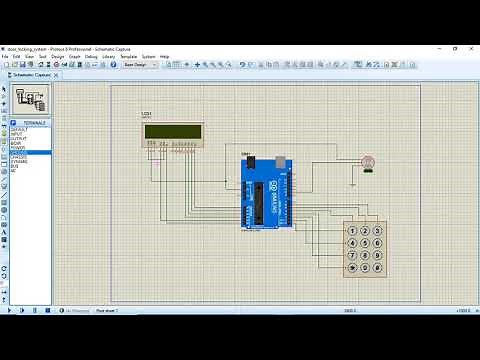Click the Open Project toolbar icon
Image resolution: width=480 pixels, height=360 pixels.
(15, 65)
